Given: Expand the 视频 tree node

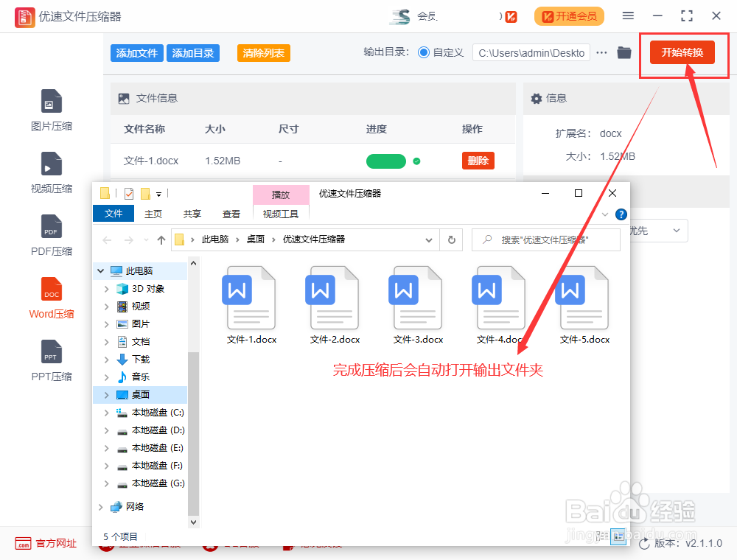Looking at the screenshot, I should 106,307.
